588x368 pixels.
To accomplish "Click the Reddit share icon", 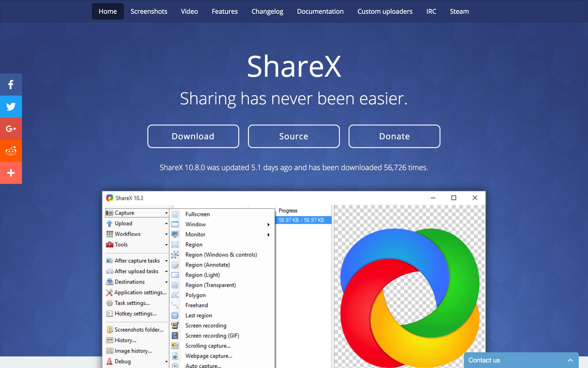I will click(11, 151).
